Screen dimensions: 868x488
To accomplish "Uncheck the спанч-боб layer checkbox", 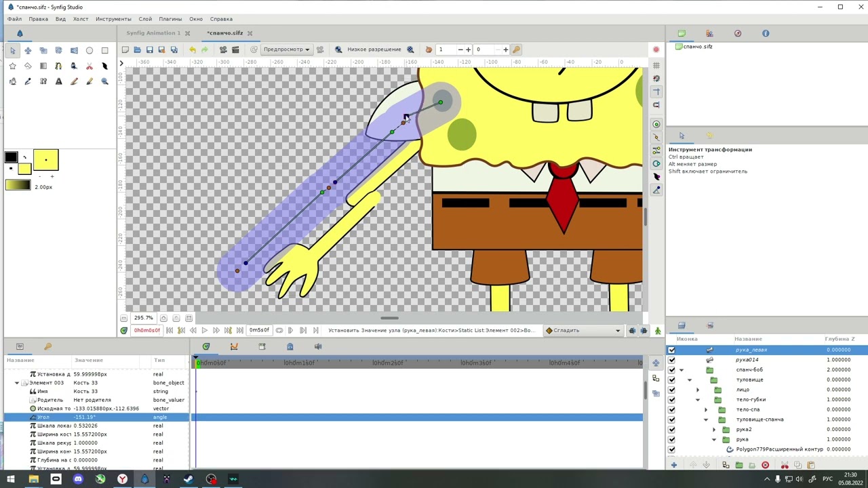I will pos(671,370).
